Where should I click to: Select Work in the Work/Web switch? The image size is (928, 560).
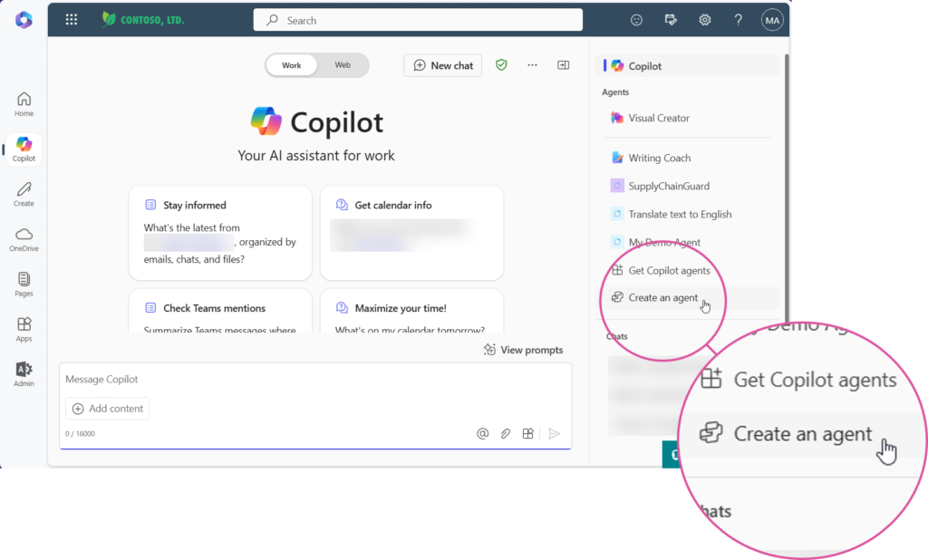pos(291,65)
